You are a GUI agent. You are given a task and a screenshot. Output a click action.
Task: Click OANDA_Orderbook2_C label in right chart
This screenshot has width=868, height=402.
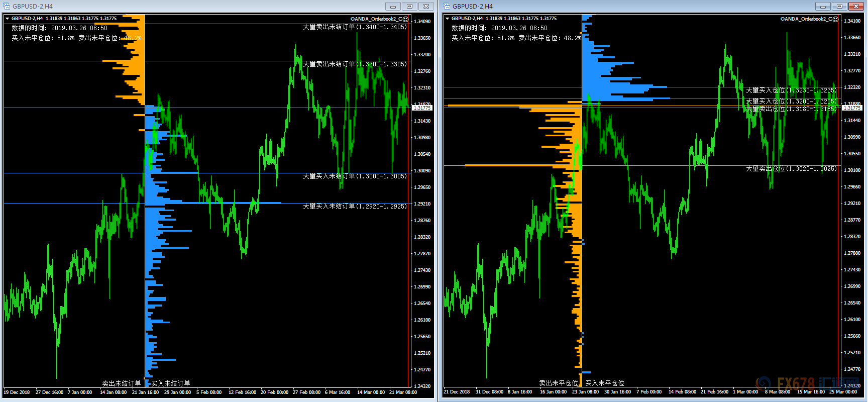coord(806,19)
